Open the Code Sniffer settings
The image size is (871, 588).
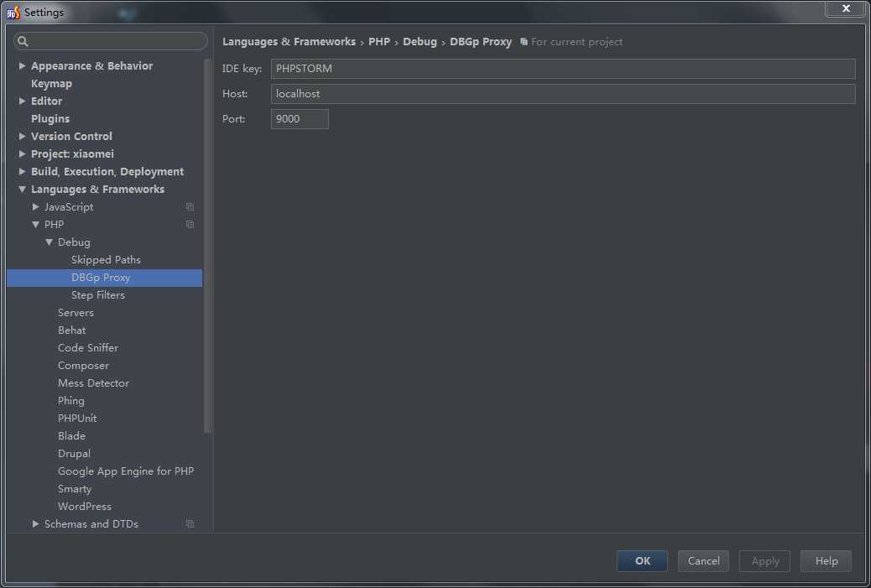pyautogui.click(x=88, y=348)
